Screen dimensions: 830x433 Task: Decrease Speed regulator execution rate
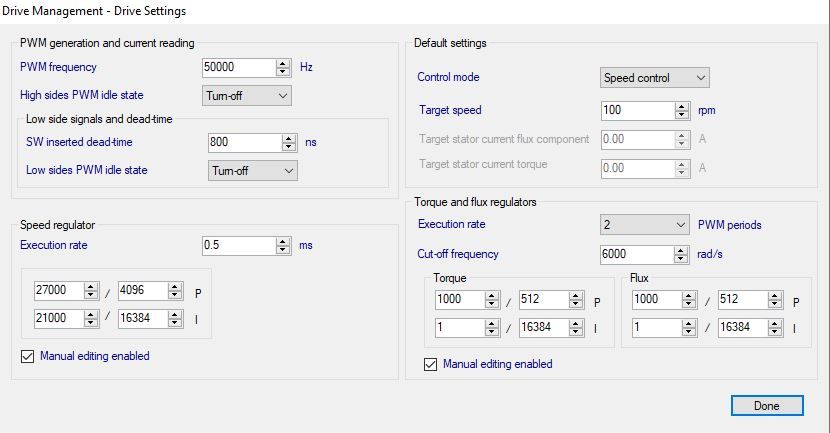tap(283, 250)
